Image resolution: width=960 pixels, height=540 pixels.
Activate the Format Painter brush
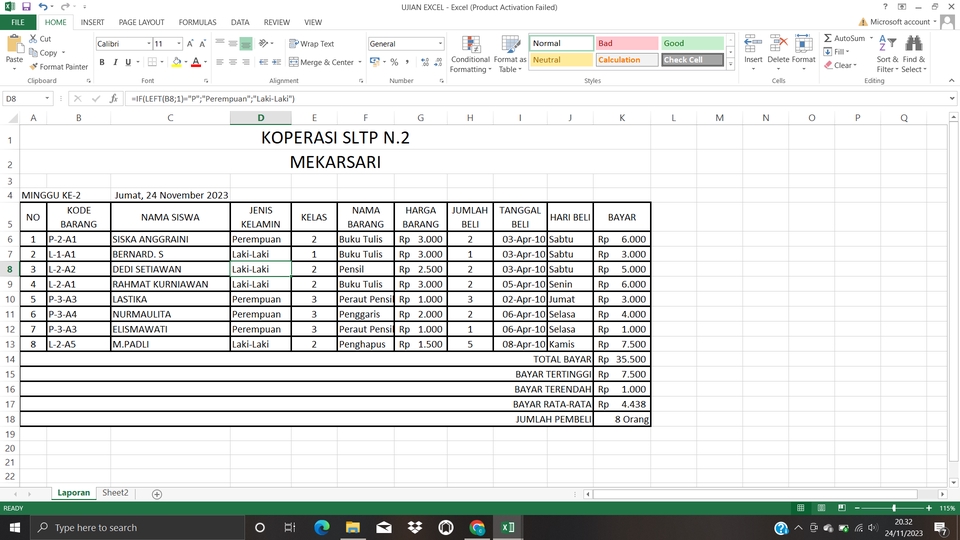34,67
